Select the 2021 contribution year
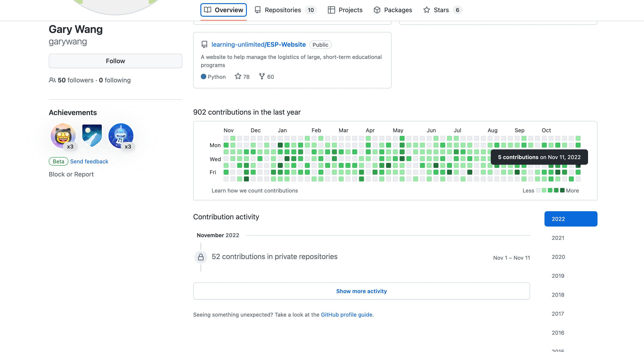The width and height of the screenshot is (644, 352). (x=571, y=238)
